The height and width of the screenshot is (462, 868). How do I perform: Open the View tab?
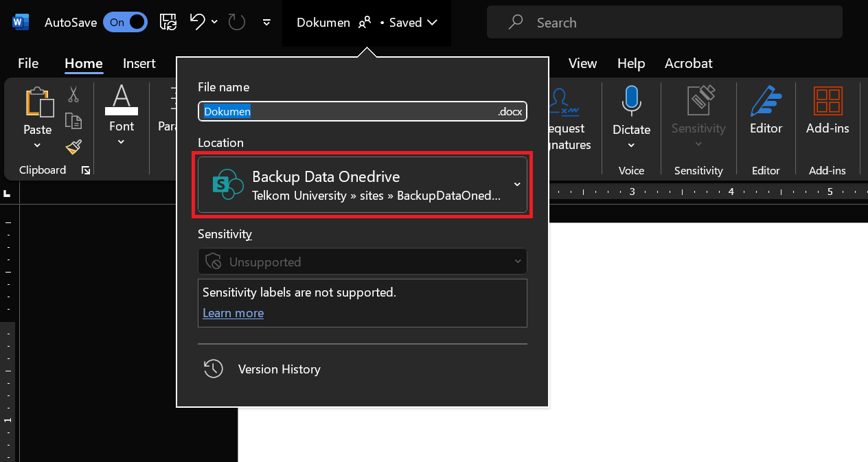pos(582,63)
